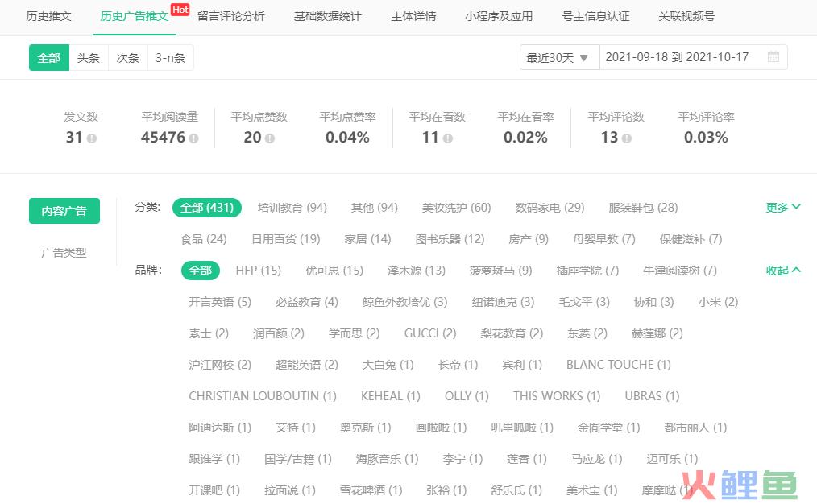The image size is (817, 504).
Task: Click the info icon beside 平均阅读量 45476
Action: (x=193, y=138)
